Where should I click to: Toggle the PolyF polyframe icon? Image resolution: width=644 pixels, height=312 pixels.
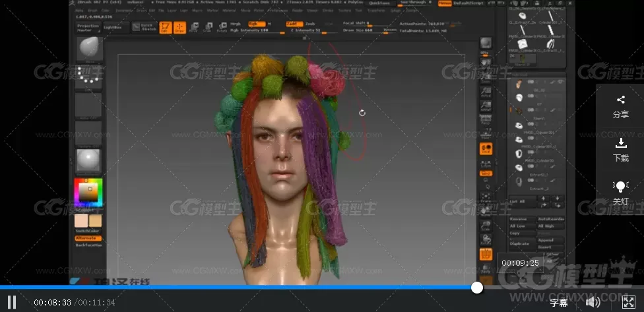point(486,254)
